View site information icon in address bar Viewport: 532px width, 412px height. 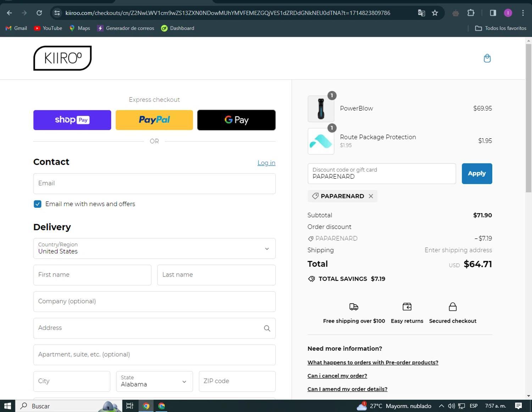(x=57, y=13)
